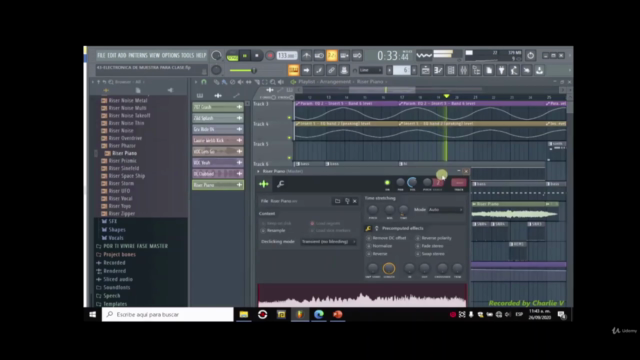
Task: Toggle the Track 5 mute LED
Action: (289, 158)
